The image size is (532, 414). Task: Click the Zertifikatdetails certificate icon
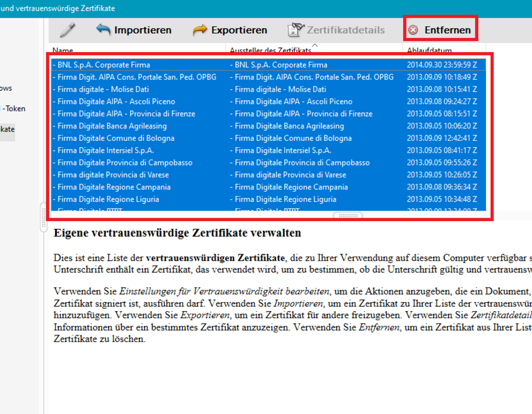296,30
